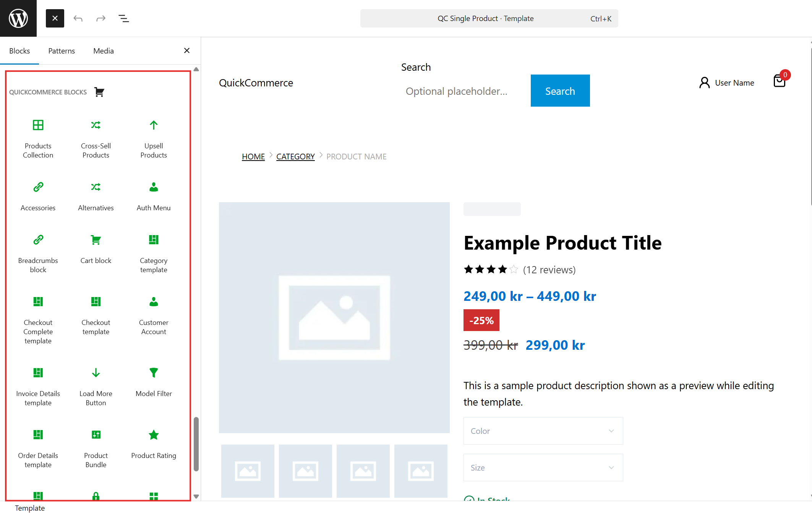Insert the Upsell Products block
Screen dimensions: 812x513
(153, 139)
